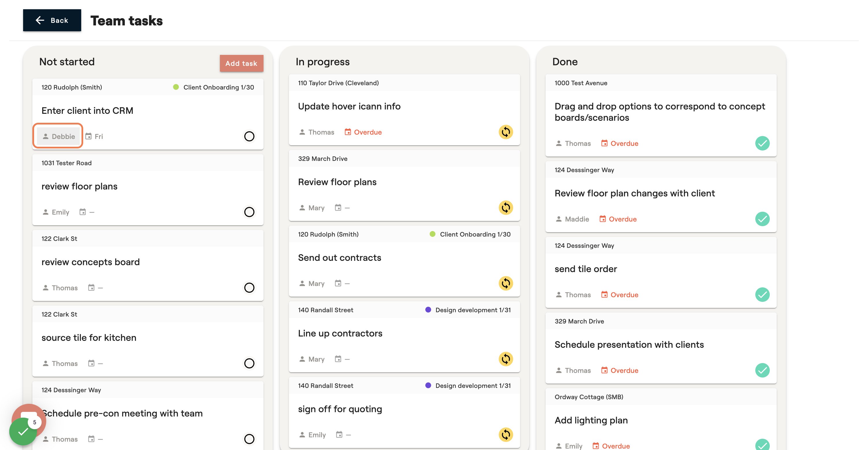Screen dimensions: 868x450
Task: Click in-progress icon on Update hover icann info
Action: click(506, 132)
